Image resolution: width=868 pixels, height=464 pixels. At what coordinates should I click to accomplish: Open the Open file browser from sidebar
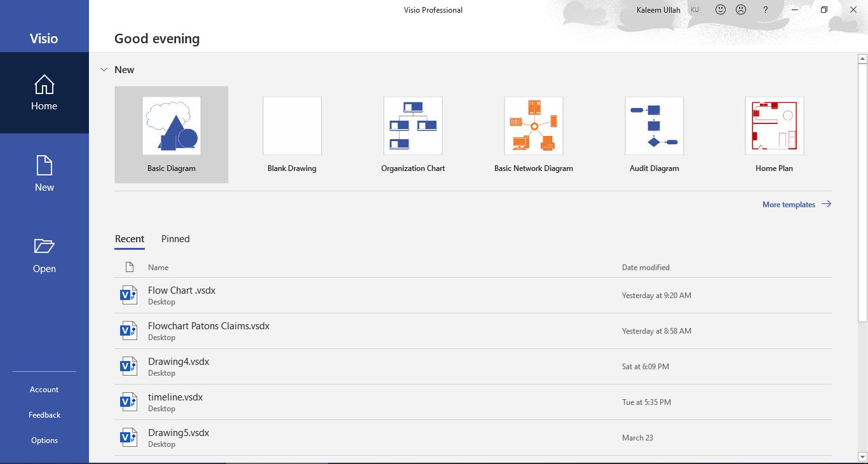pos(44,254)
